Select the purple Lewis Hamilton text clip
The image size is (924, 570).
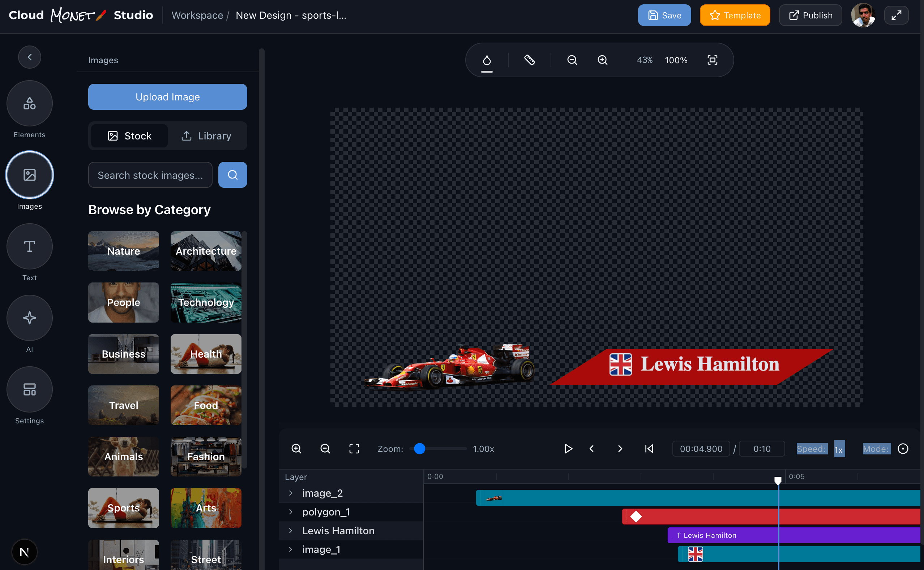click(x=794, y=535)
